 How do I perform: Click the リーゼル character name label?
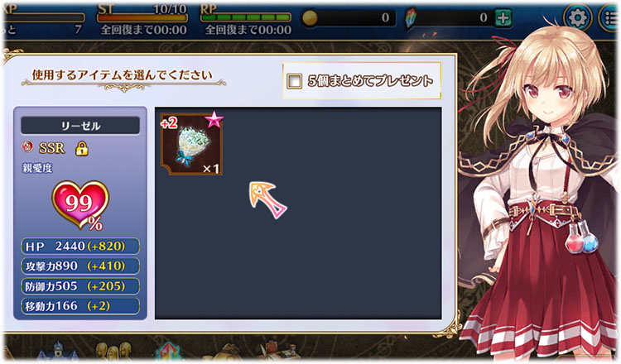pyautogui.click(x=80, y=126)
